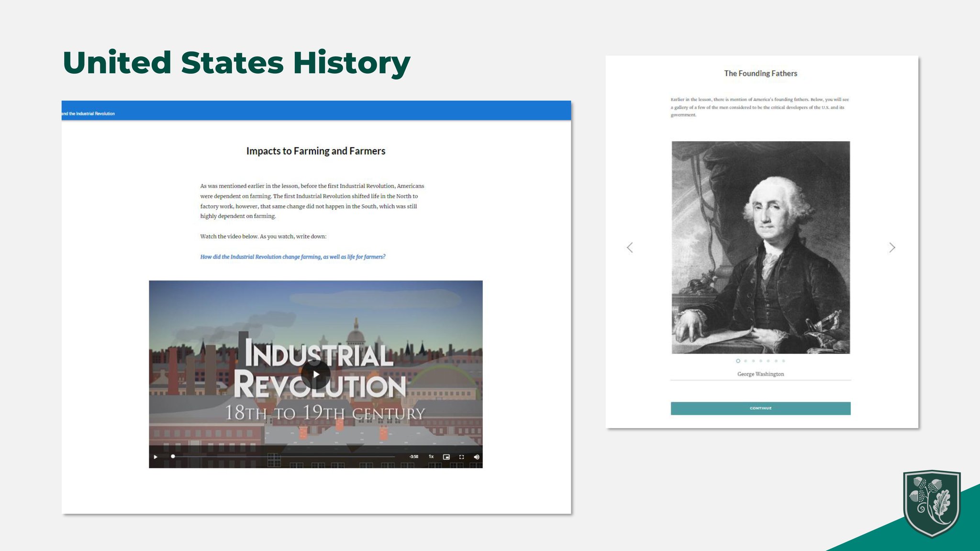This screenshot has width=980, height=551.
Task: Click the large center play button on video
Action: [315, 374]
